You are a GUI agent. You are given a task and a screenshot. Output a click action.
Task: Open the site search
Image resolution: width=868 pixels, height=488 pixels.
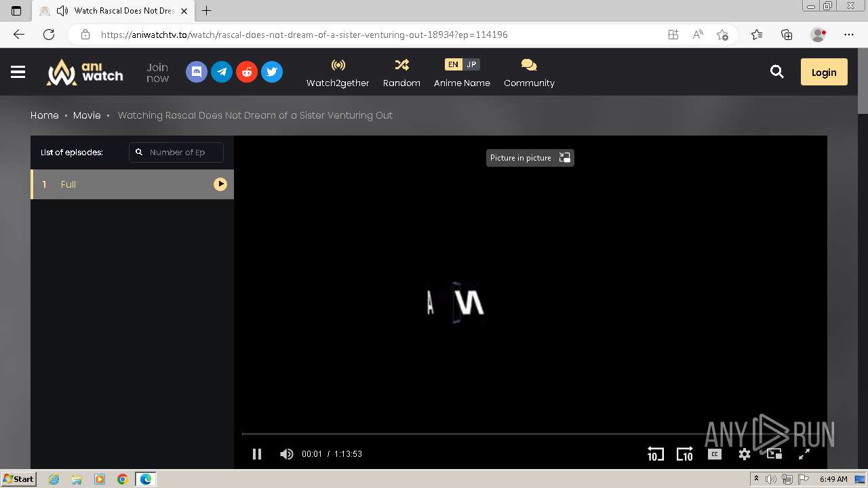[777, 72]
